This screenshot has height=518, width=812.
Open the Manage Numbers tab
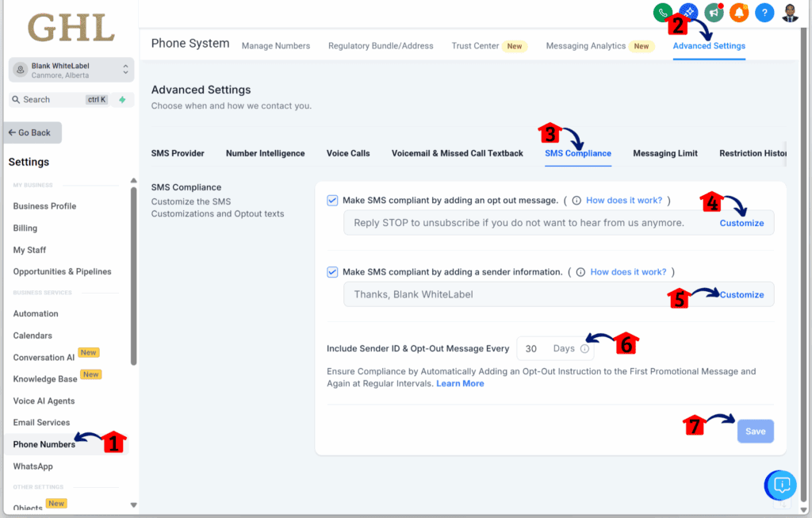click(276, 46)
